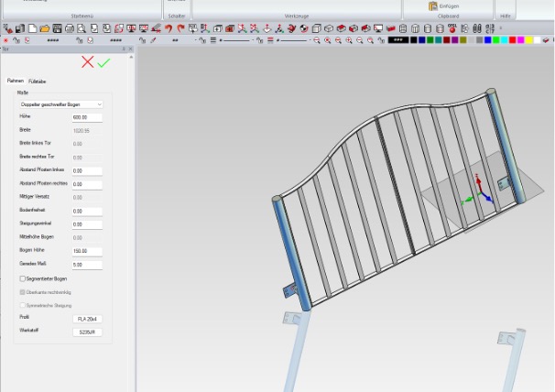This screenshot has width=555, height=392.
Task: Click the print preview magnifier icon
Action: [x=82, y=28]
